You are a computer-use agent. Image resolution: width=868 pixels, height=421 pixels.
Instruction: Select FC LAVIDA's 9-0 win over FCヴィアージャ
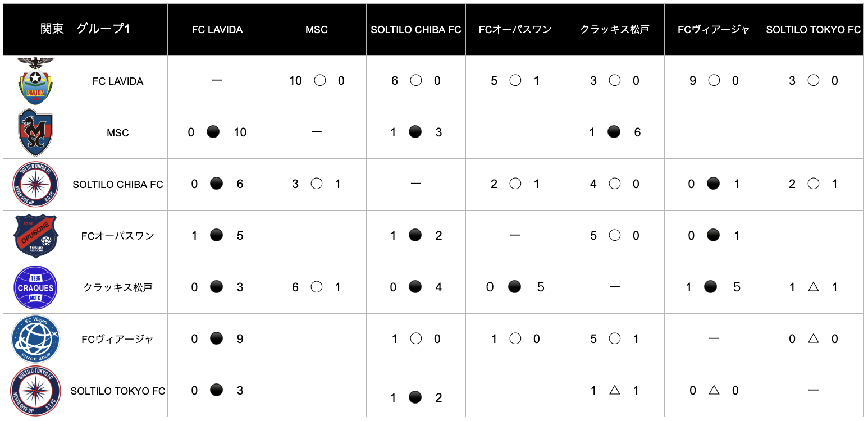coord(714,81)
